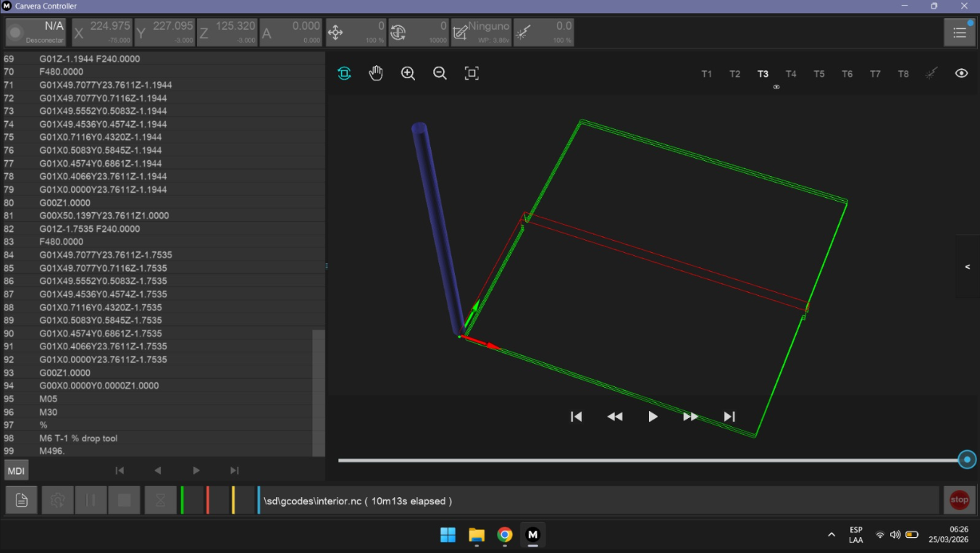Open the MDI command button

click(16, 470)
